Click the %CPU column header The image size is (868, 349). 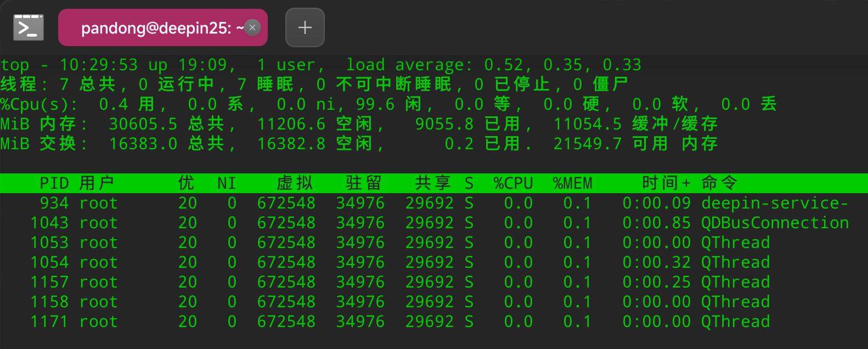pos(513,183)
